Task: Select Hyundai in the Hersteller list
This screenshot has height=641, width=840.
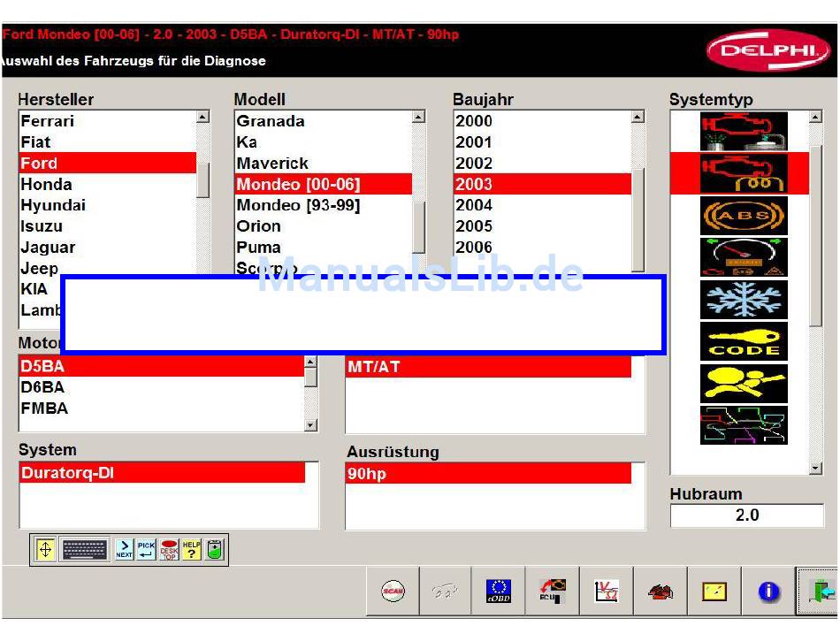Action: 108,205
